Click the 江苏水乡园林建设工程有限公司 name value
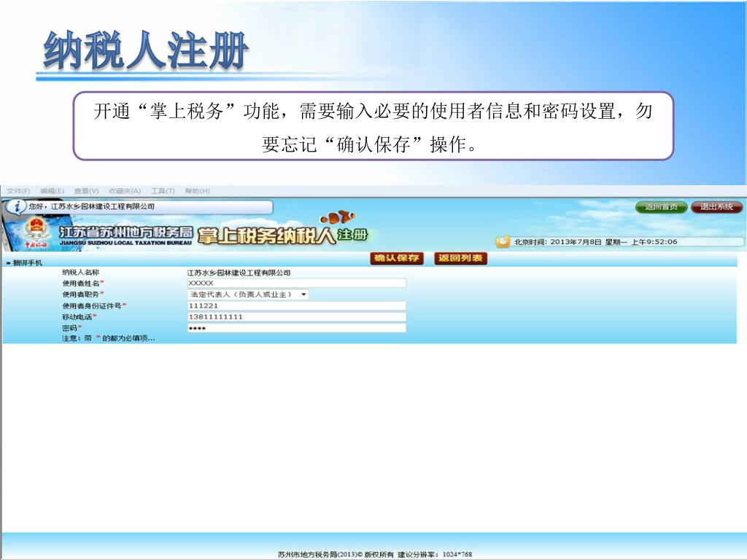This screenshot has width=747, height=560. [x=239, y=273]
